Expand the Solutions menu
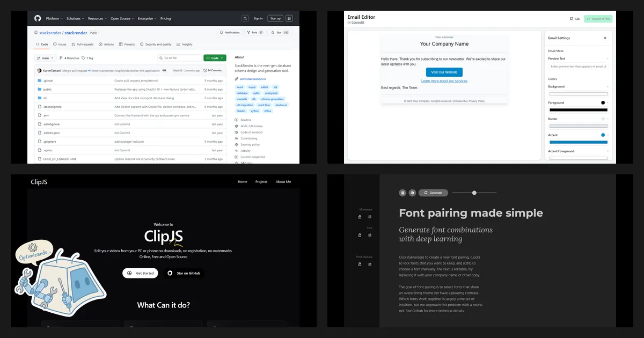The width and height of the screenshot is (644, 338). (x=75, y=18)
